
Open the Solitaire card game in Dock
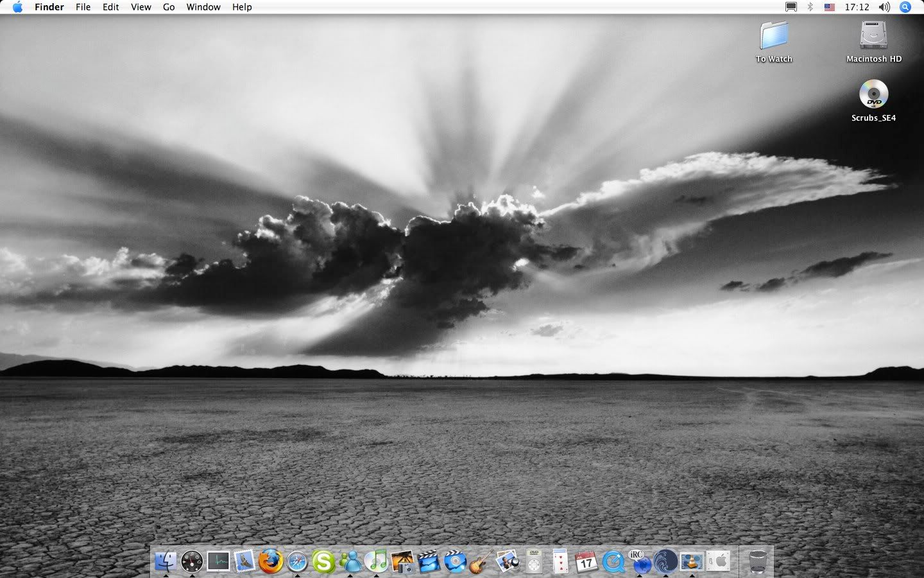click(x=560, y=562)
